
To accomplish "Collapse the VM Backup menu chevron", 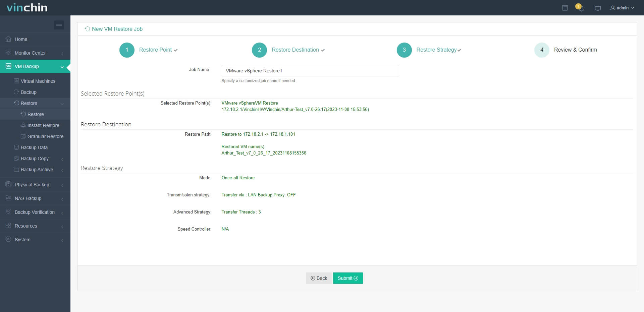I will (62, 67).
